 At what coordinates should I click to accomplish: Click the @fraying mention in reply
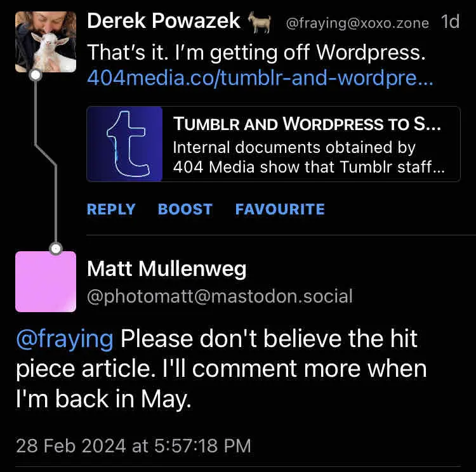tap(65, 339)
